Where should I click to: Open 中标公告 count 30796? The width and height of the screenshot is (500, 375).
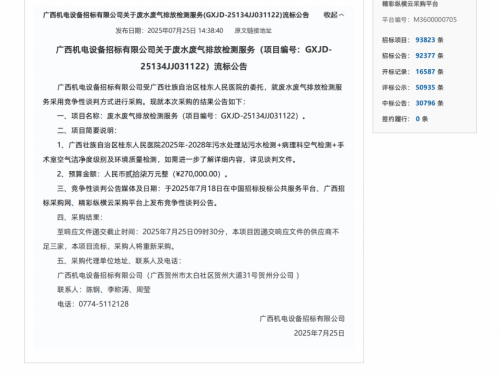[x=425, y=103]
